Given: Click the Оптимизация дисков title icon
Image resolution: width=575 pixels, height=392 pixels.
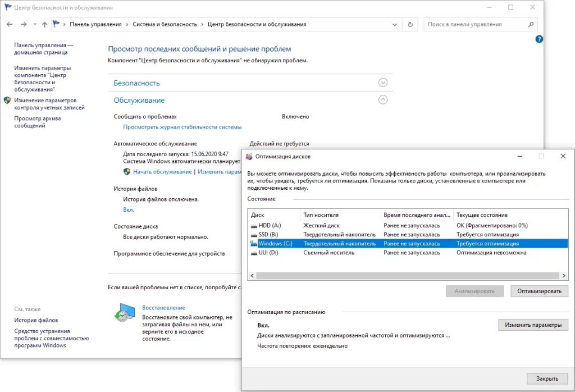Looking at the screenshot, I should coord(249,157).
